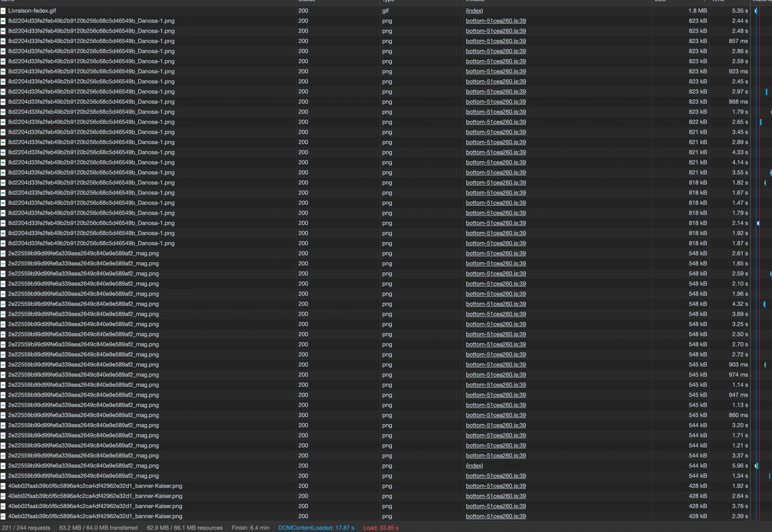Click the waterfall bar in the 2.14 s row

[758, 223]
